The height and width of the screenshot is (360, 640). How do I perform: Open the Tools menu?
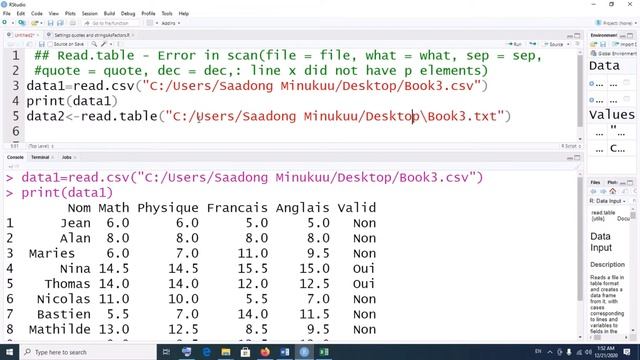coord(167,13)
